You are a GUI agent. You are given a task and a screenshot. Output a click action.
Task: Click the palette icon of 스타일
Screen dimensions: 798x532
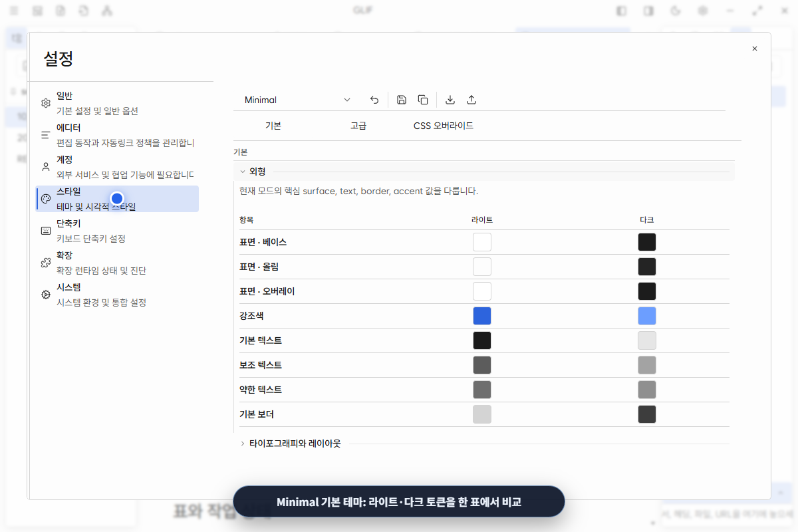(x=46, y=199)
